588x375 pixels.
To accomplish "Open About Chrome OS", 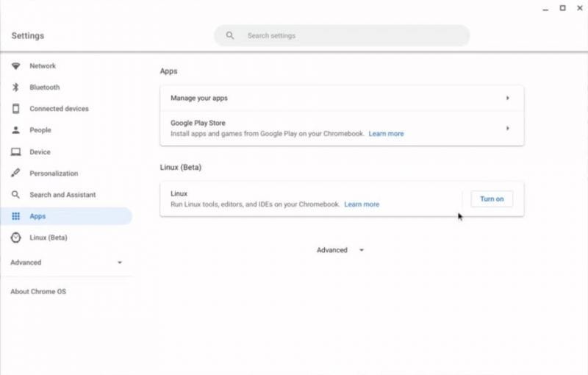I will (38, 291).
